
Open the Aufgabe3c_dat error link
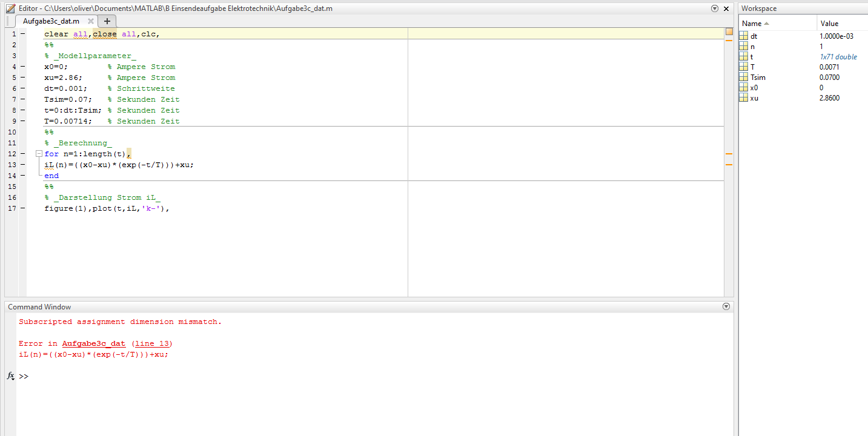click(93, 344)
